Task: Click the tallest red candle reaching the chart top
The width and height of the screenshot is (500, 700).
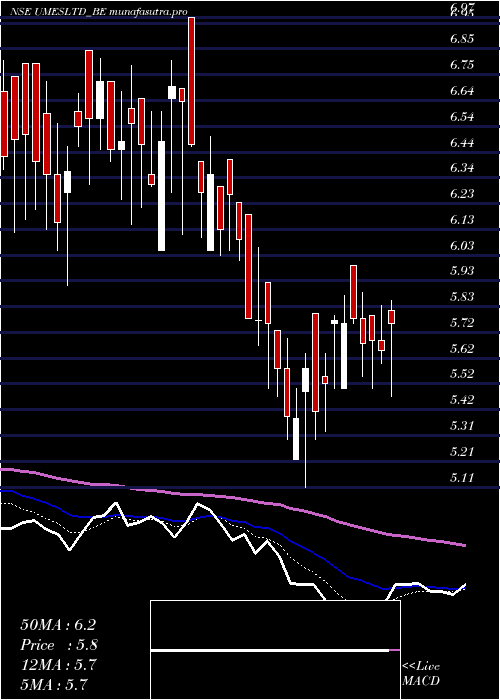Action: point(192,81)
